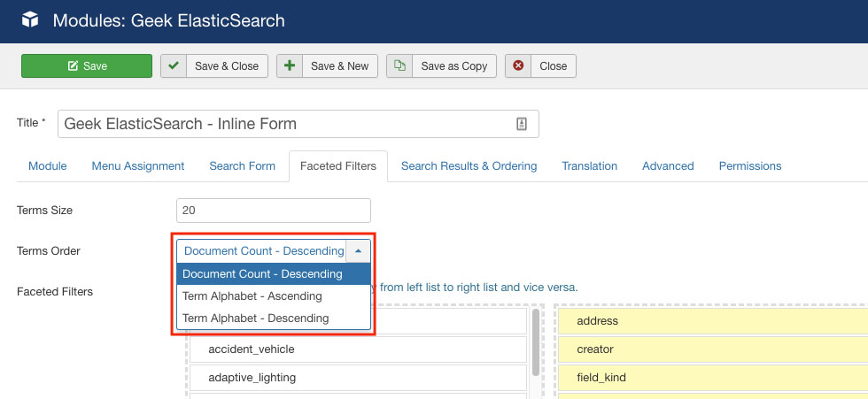This screenshot has height=399, width=868.
Task: Switch to the Module tab
Action: 48,165
